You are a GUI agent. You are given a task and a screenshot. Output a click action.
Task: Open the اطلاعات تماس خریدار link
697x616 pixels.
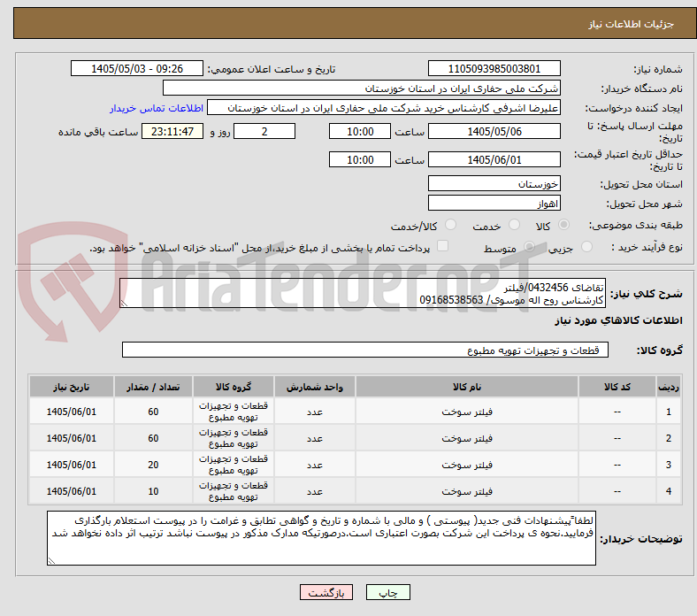(x=157, y=108)
